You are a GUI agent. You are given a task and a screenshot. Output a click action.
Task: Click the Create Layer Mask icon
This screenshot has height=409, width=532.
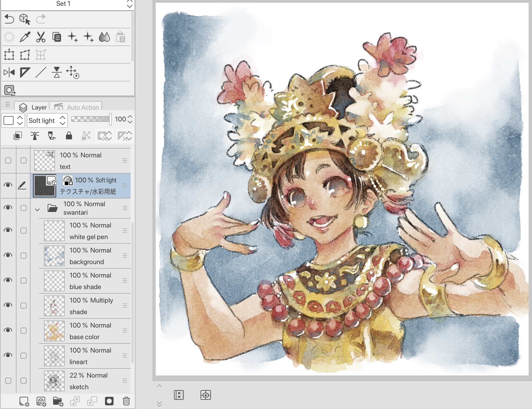[x=109, y=401]
